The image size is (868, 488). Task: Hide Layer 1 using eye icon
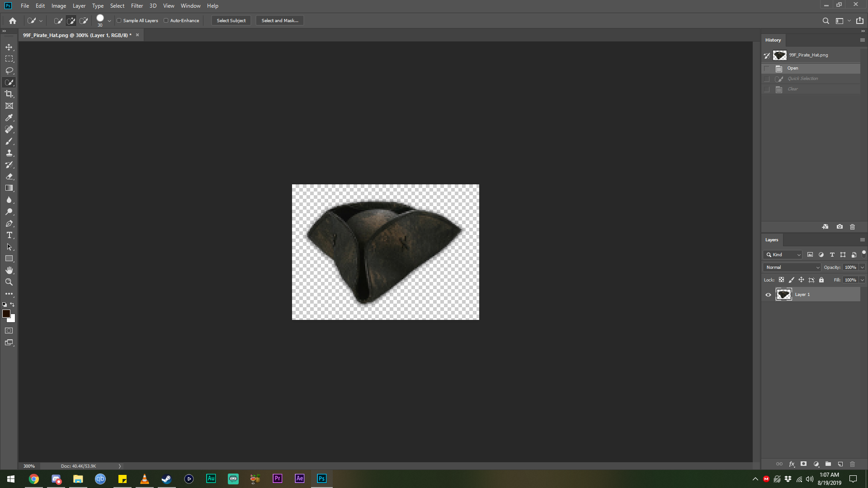click(x=768, y=295)
